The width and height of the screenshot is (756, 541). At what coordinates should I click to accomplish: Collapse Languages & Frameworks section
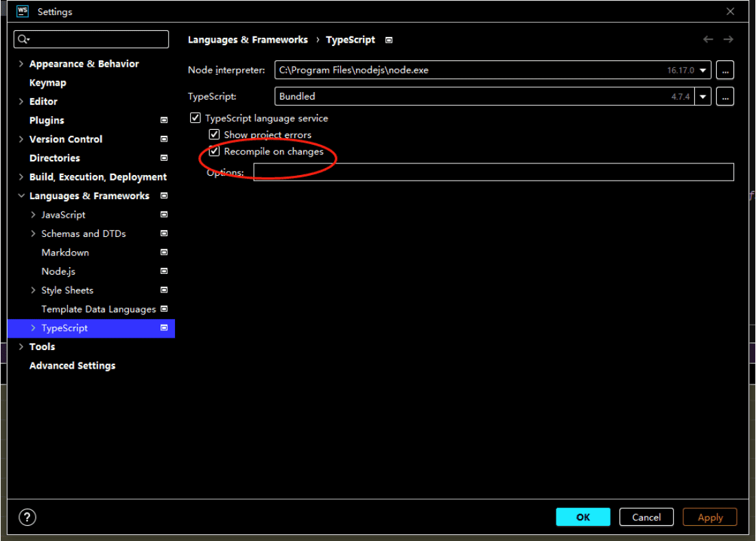pyautogui.click(x=21, y=196)
